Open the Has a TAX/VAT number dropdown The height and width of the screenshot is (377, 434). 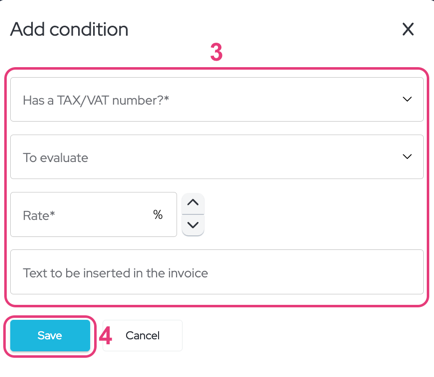tap(217, 100)
